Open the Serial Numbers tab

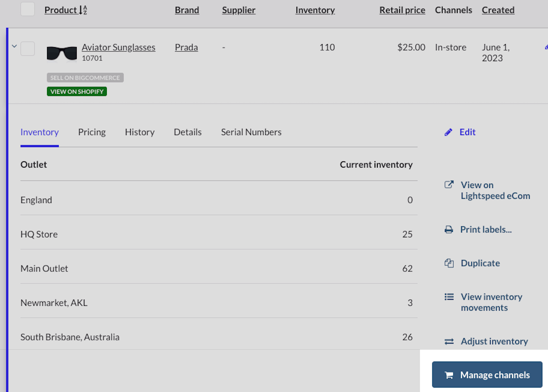coord(251,132)
